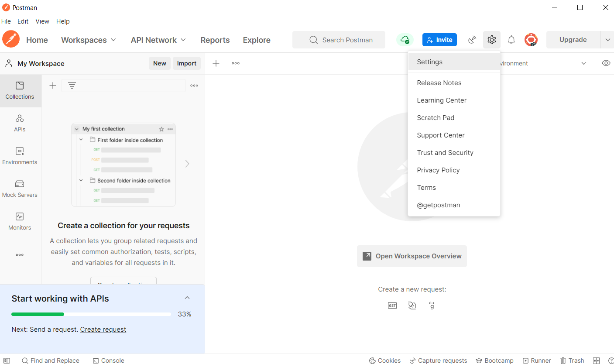Open tab options three-dots menu
614x364 pixels.
coord(236,63)
